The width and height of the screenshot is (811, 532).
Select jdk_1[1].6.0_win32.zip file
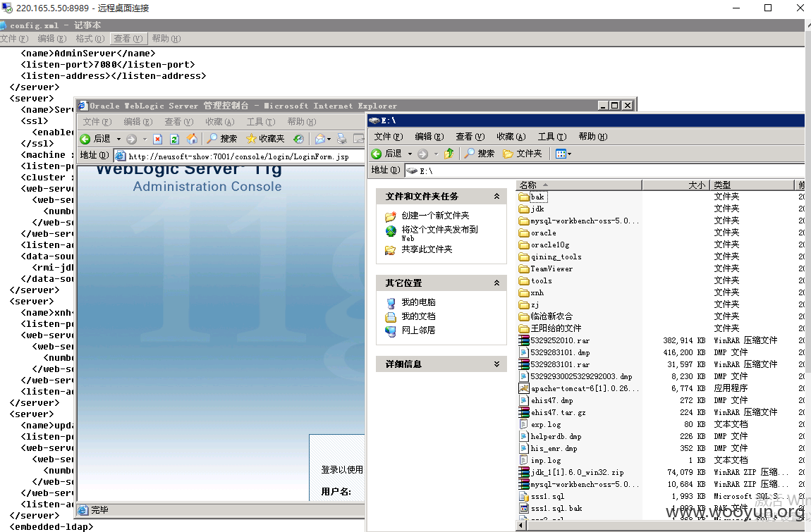click(x=571, y=473)
